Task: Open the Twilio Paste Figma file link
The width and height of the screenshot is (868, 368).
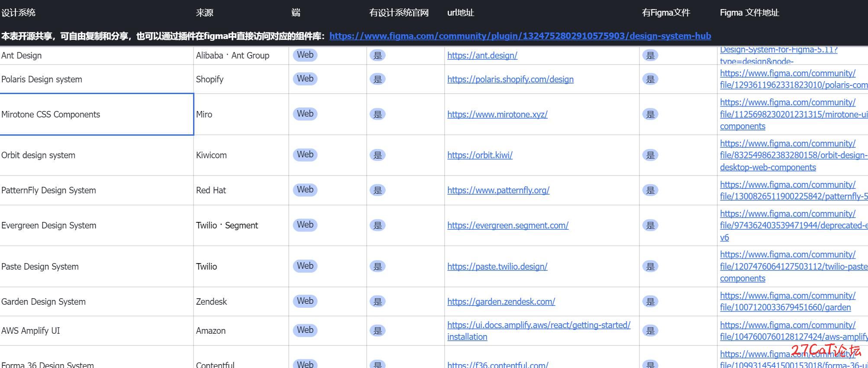Action: 794,267
